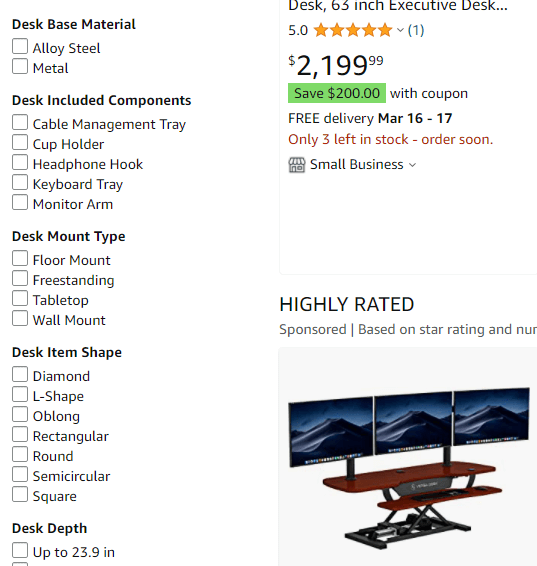Select the Freestanding mount type
This screenshot has height=566, width=537.
point(20,279)
